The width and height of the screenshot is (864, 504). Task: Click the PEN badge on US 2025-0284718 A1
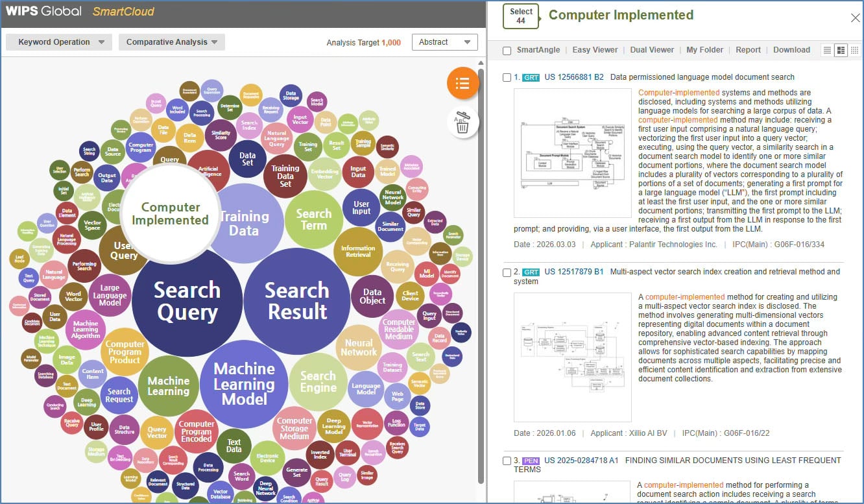pyautogui.click(x=531, y=461)
